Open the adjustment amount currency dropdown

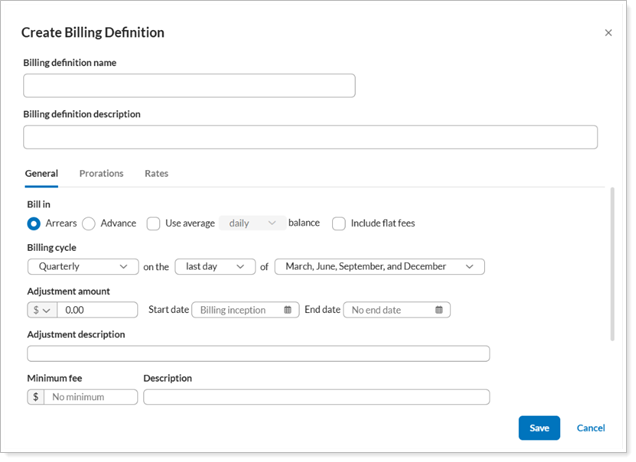42,310
